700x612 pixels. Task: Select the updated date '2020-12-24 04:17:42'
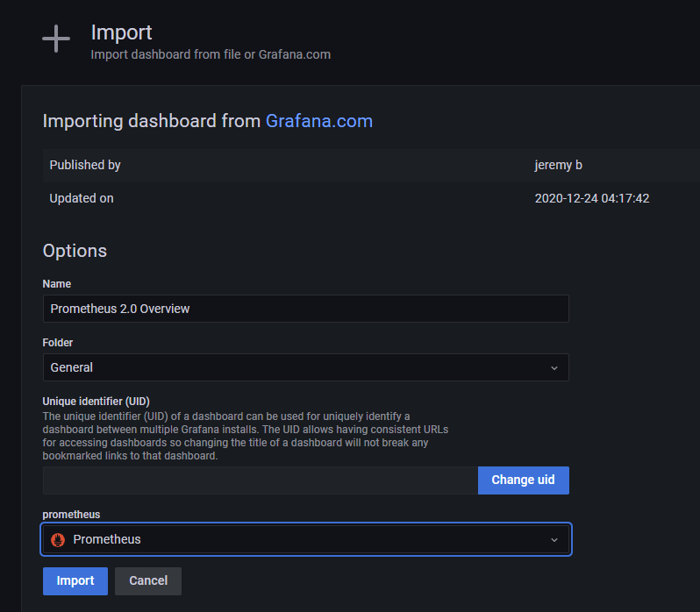(x=592, y=198)
